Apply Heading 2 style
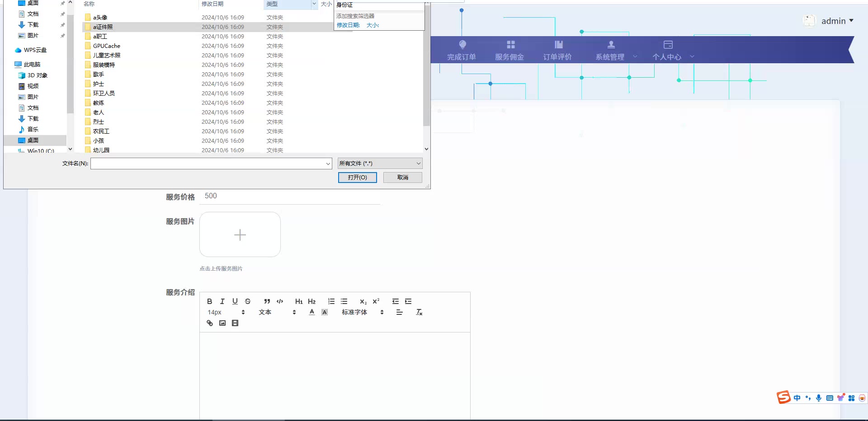 [311, 301]
